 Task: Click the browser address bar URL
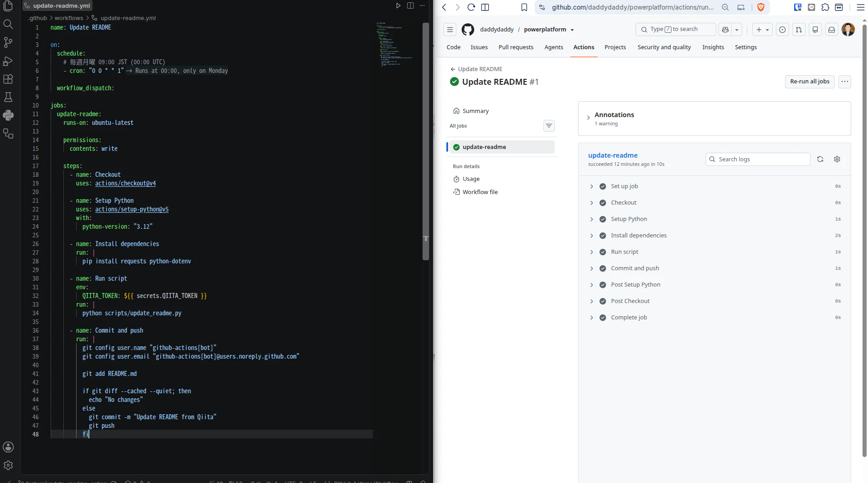(633, 7)
